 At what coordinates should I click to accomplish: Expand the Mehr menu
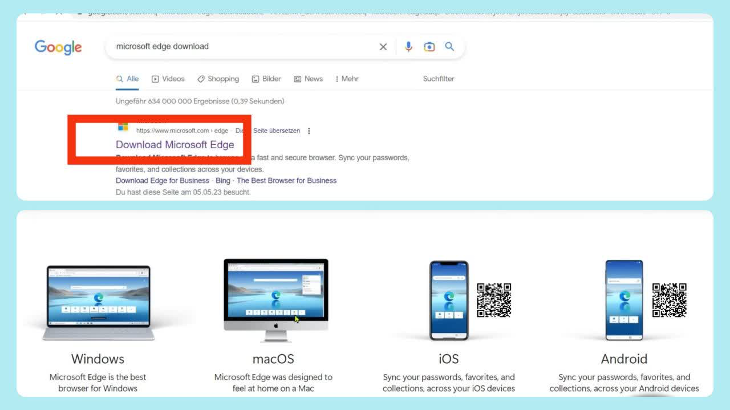(x=347, y=79)
